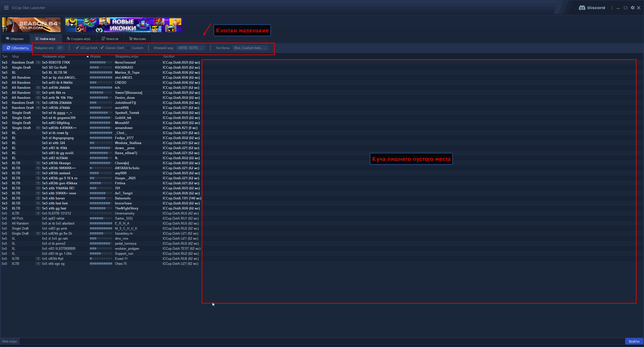The height and width of the screenshot is (347, 644).
Task: Uncheck the iCCup DotA checkbox
Action: [77, 48]
